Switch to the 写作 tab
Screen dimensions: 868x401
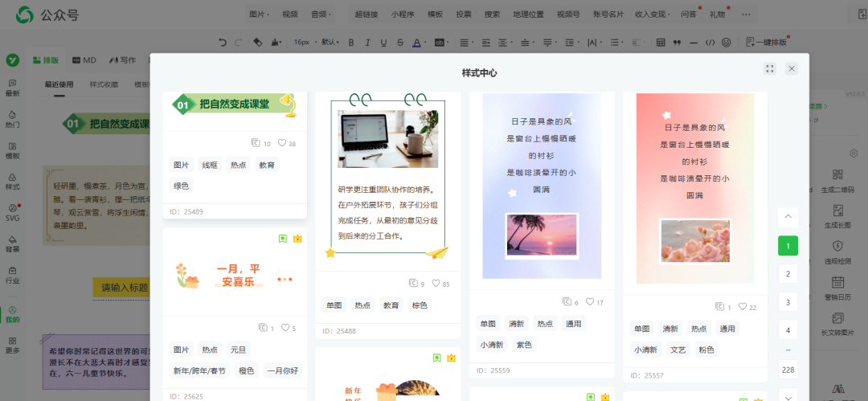[x=122, y=59]
